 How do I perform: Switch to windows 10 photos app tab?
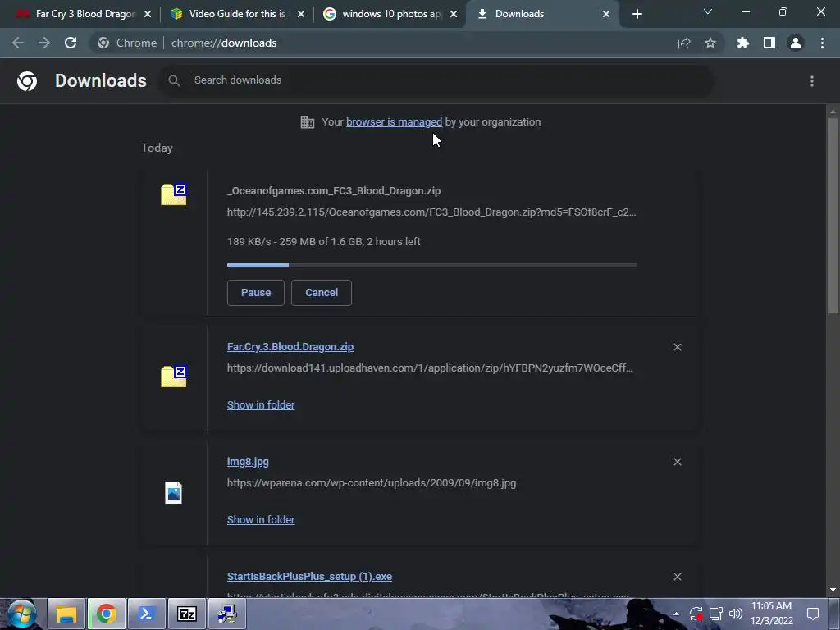[388, 14]
